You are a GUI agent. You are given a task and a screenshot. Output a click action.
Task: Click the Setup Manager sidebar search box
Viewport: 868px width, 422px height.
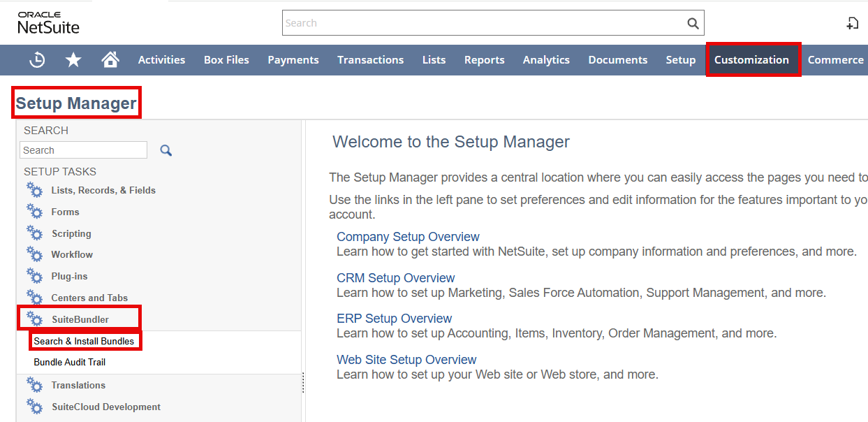[84, 150]
